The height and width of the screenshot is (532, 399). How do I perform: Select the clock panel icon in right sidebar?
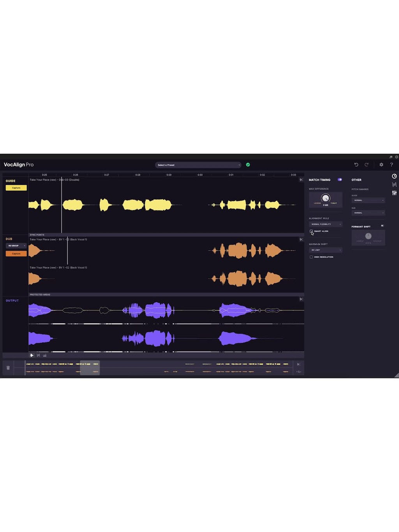pos(394,176)
